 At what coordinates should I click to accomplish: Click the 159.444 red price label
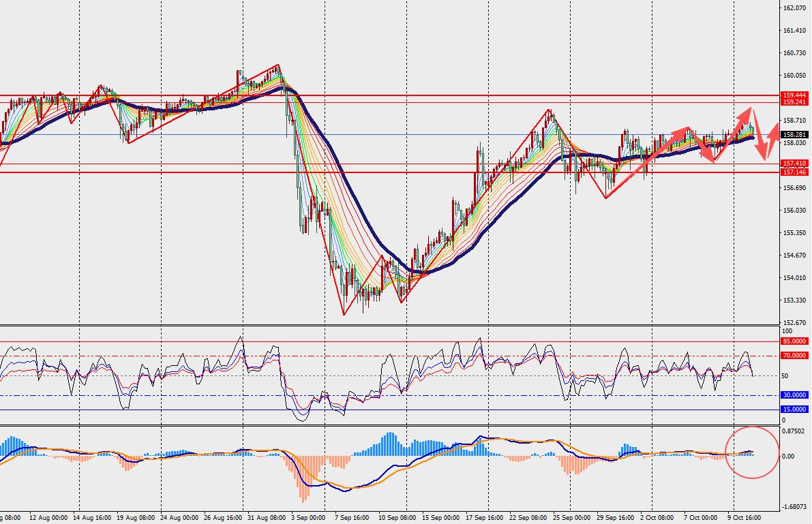[794, 95]
